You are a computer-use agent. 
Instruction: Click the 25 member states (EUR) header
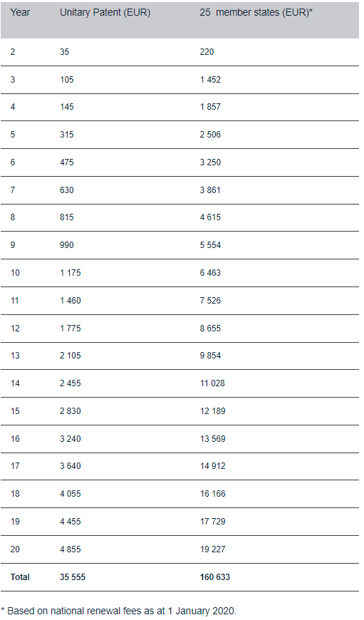coord(256,13)
